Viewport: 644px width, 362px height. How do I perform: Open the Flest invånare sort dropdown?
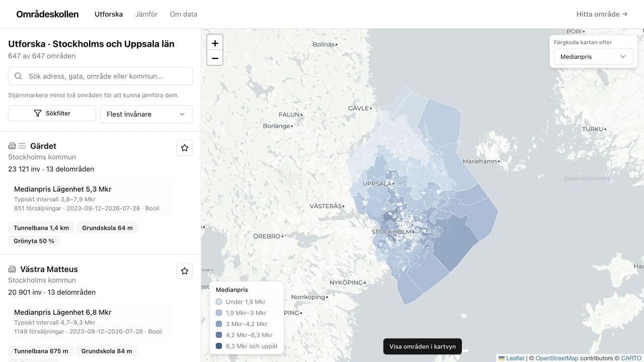[x=146, y=114]
